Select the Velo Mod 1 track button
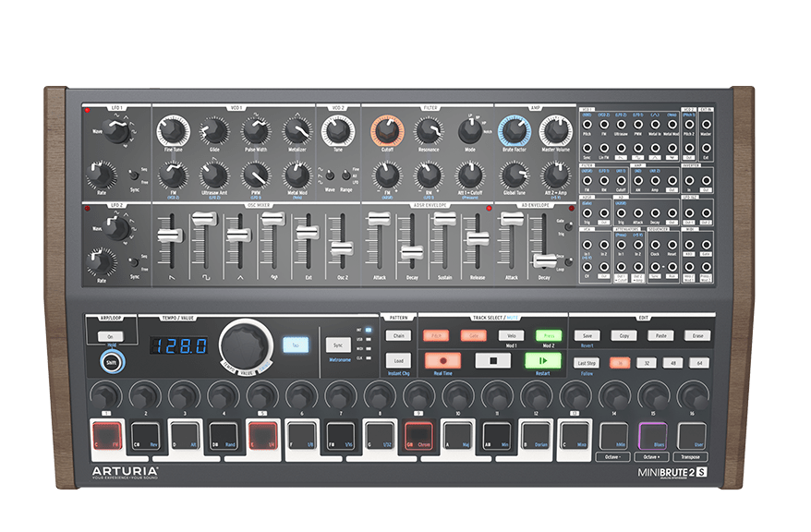This screenshot has height=532, width=811. click(512, 335)
